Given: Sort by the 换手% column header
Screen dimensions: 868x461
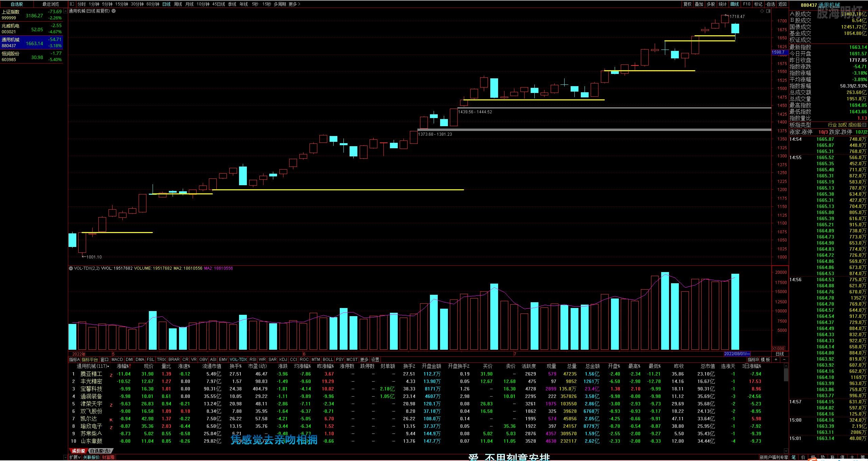Looking at the screenshot, I should [236, 366].
